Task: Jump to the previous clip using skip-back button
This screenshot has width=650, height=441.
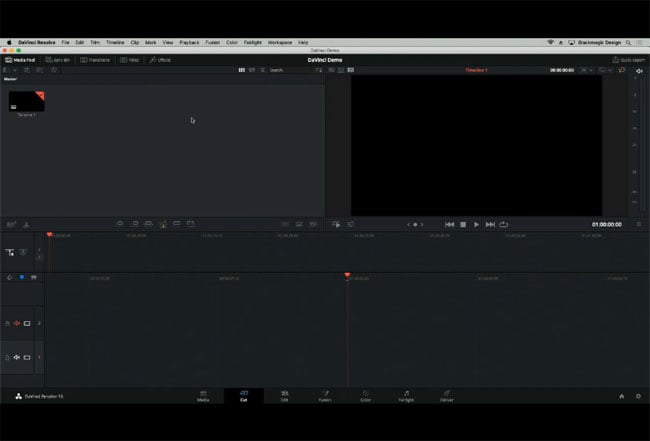Action: [449, 224]
